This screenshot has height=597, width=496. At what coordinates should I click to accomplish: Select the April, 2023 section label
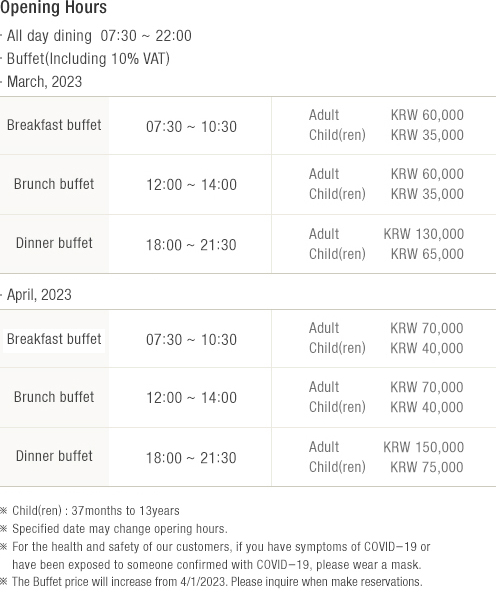tap(39, 295)
